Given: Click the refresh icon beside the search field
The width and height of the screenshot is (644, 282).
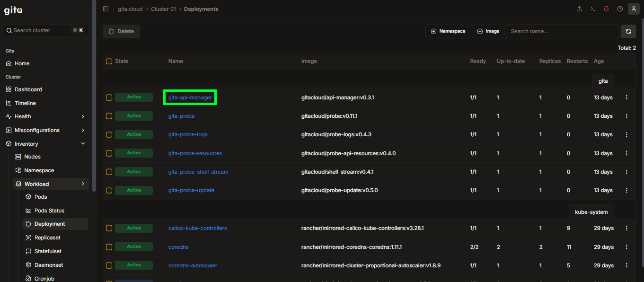Looking at the screenshot, I should pos(628,31).
